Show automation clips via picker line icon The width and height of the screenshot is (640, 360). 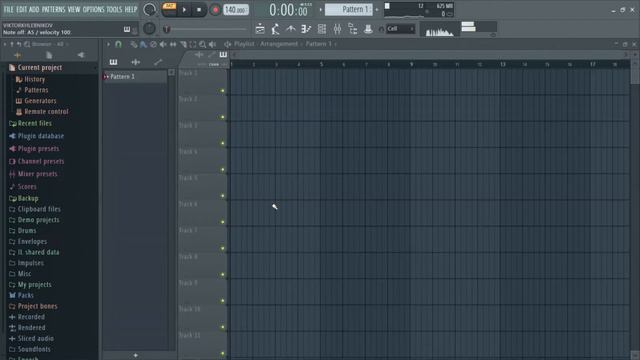pyautogui.click(x=158, y=62)
